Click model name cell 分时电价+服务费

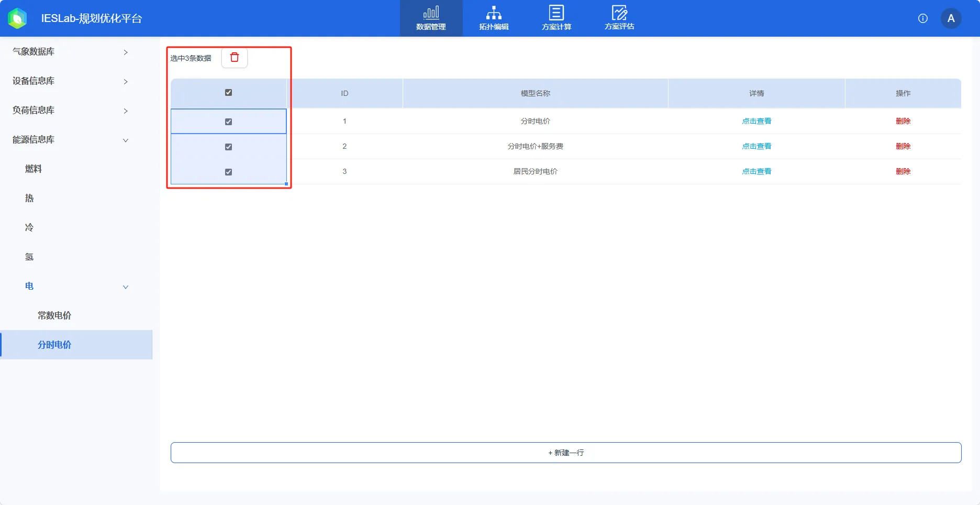[x=536, y=146]
